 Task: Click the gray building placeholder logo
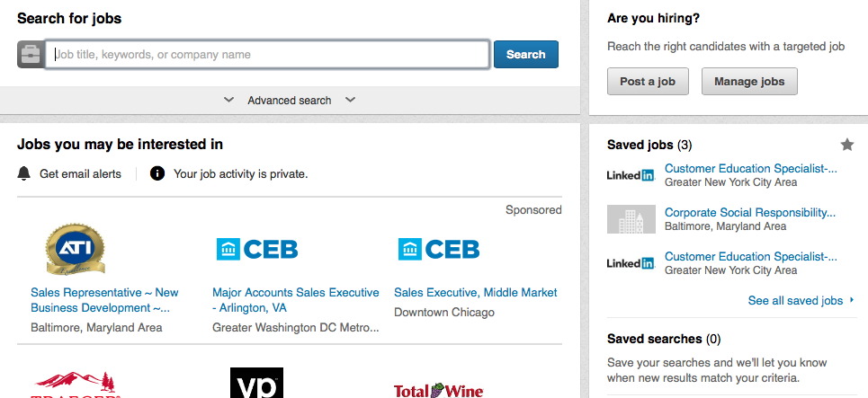[631, 219]
